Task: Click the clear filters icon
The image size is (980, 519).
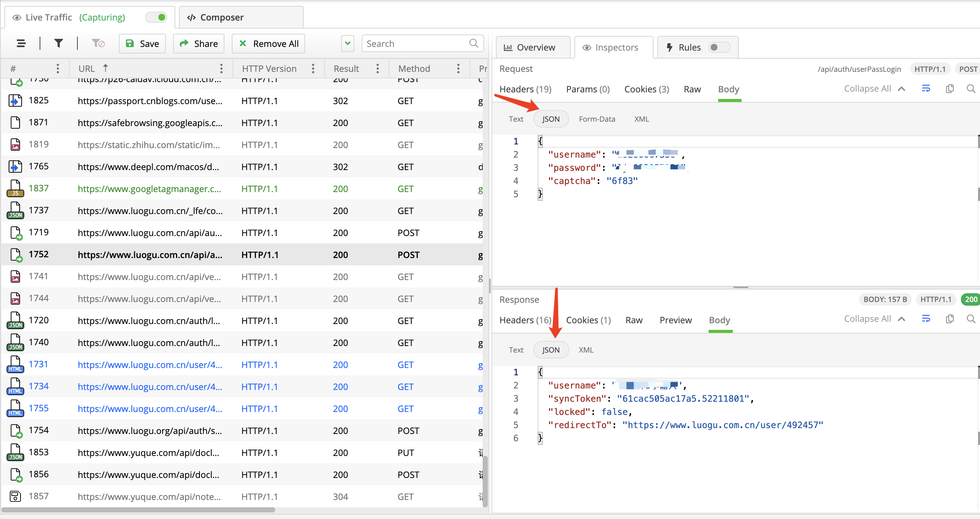Action: (x=98, y=44)
